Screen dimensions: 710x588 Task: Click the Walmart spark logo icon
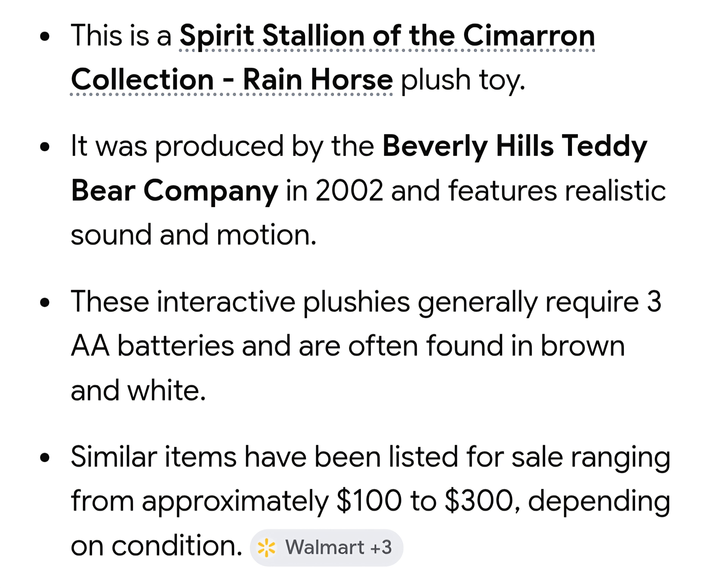pos(266,547)
